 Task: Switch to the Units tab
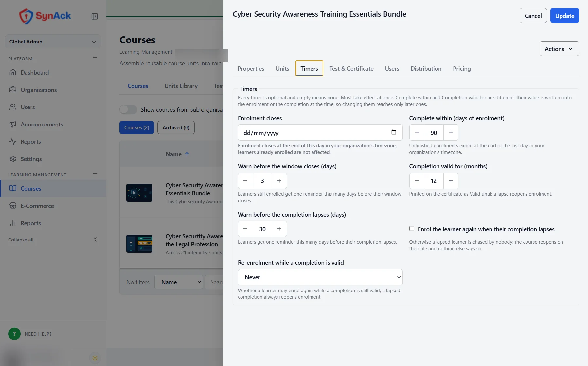pos(282,69)
